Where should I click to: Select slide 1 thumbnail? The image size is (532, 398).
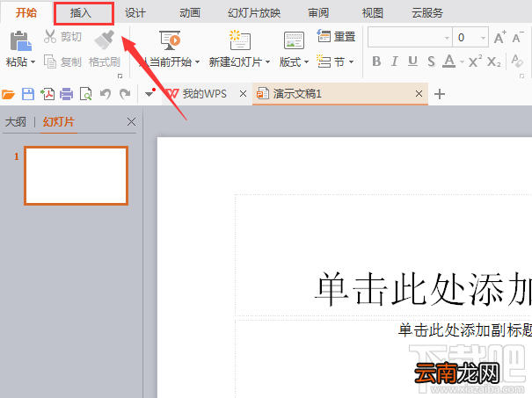click(x=76, y=176)
